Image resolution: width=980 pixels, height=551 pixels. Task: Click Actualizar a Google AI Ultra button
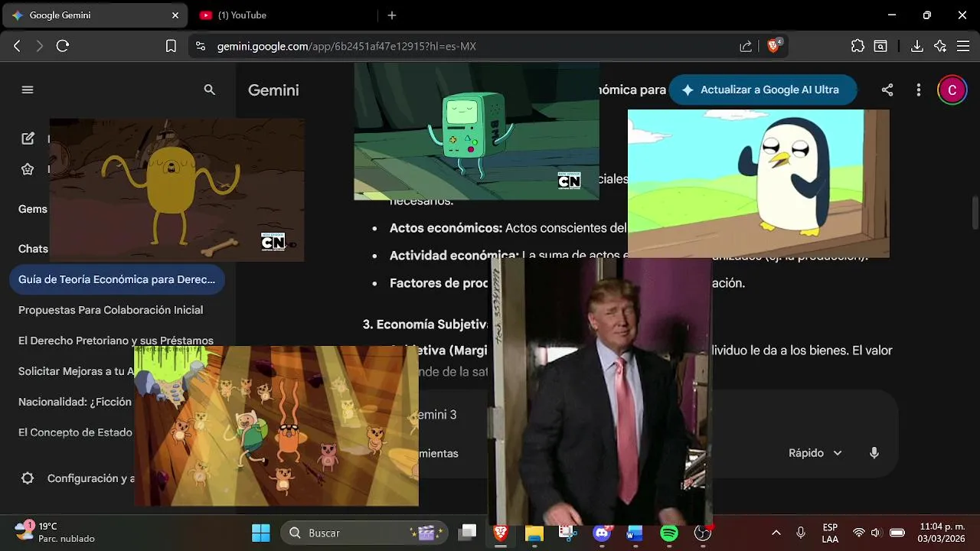click(x=763, y=90)
